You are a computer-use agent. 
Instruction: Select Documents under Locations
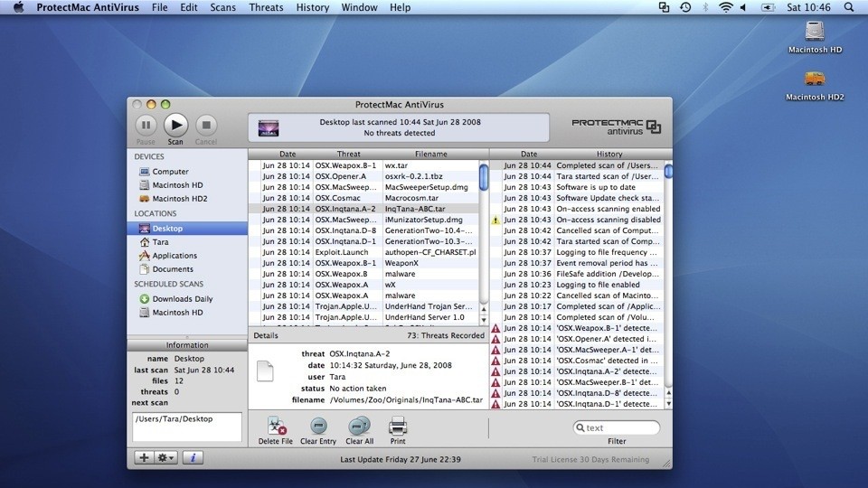point(187,269)
